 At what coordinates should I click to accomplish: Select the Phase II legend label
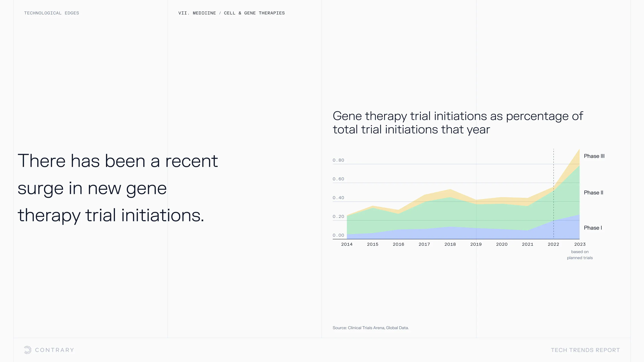tap(593, 193)
